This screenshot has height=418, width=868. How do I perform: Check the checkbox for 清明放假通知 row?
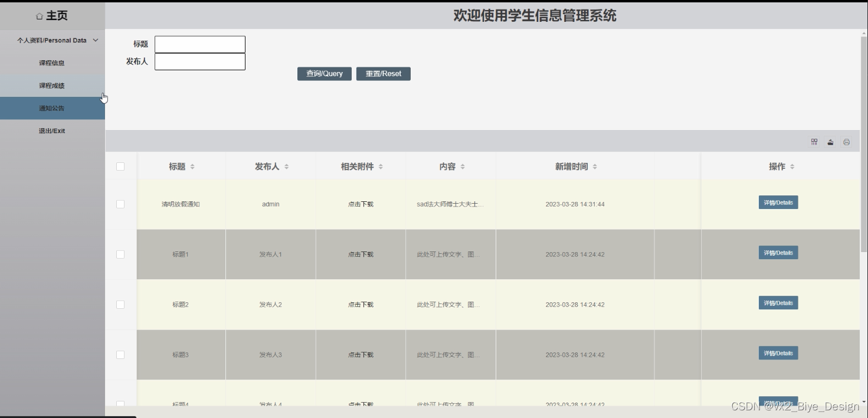120,204
